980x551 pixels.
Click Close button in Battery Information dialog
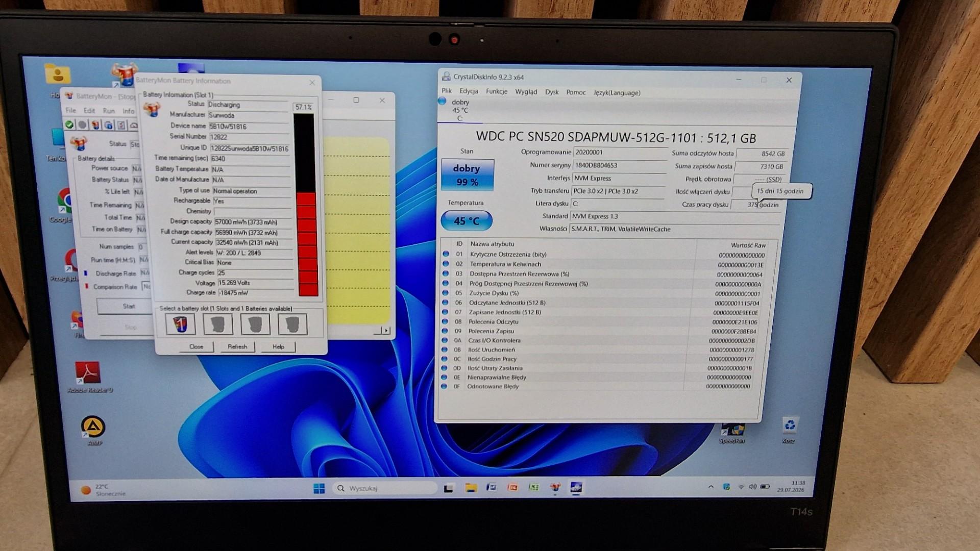[196, 346]
